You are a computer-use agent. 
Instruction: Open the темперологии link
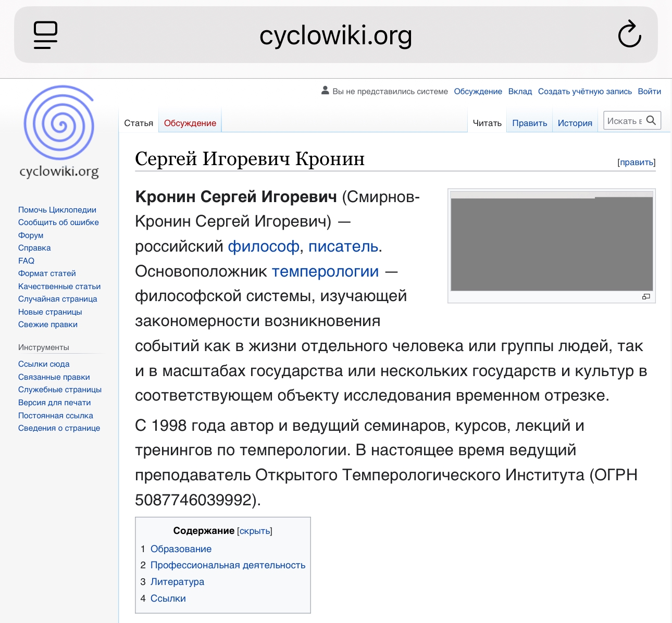point(325,271)
